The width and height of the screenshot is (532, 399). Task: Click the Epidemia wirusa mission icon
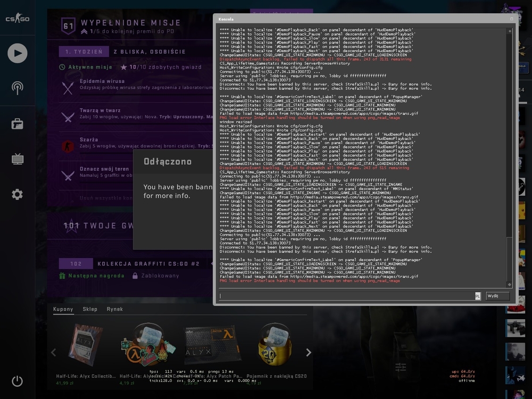point(68,88)
